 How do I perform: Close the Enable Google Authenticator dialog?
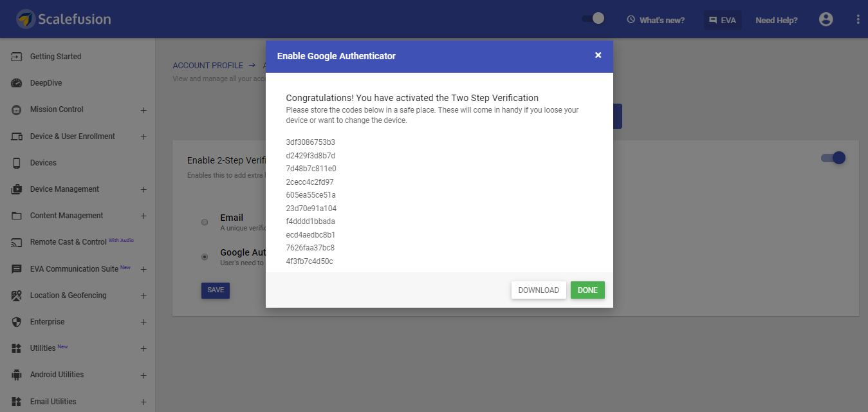[x=598, y=55]
